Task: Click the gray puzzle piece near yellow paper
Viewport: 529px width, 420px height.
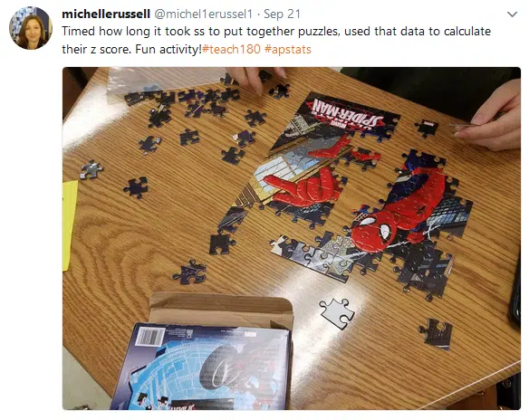Action: click(91, 169)
